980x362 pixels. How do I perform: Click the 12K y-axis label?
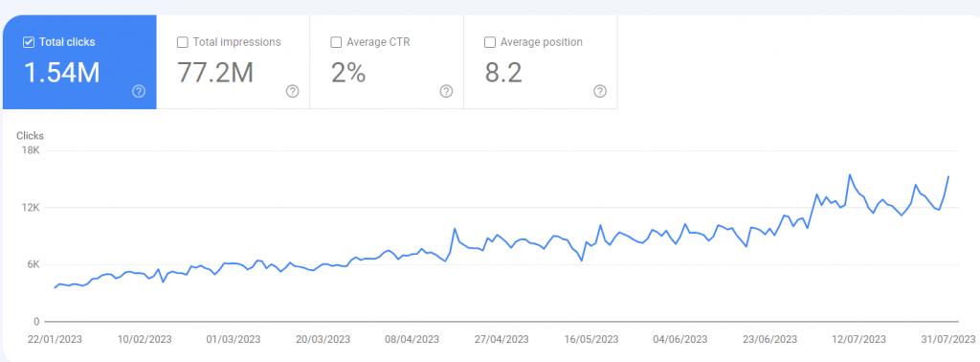tap(30, 208)
